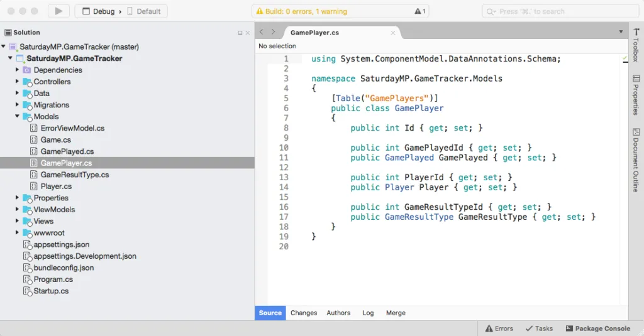Open the Package Console pad
Viewport: 644px width, 336px height.
(598, 328)
